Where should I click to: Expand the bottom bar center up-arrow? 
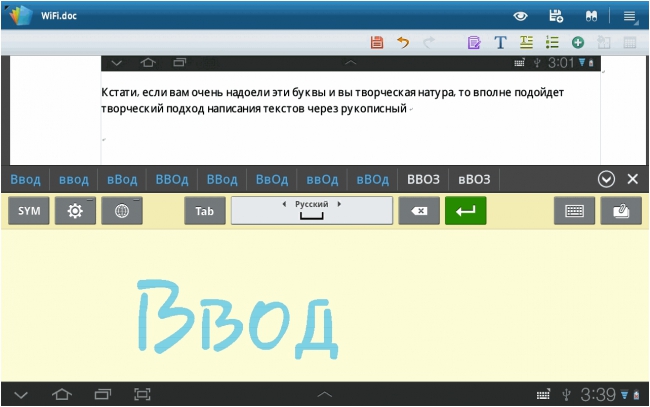(x=325, y=394)
